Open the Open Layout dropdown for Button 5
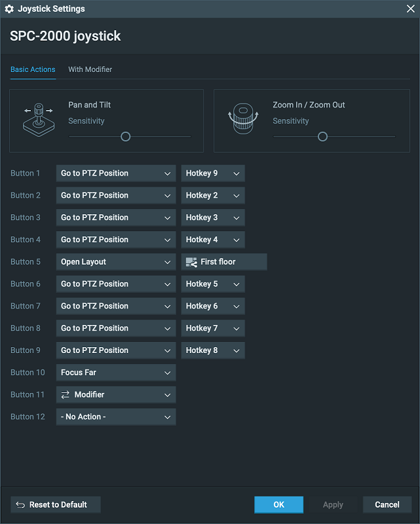Image resolution: width=420 pixels, height=524 pixels. coord(116,262)
